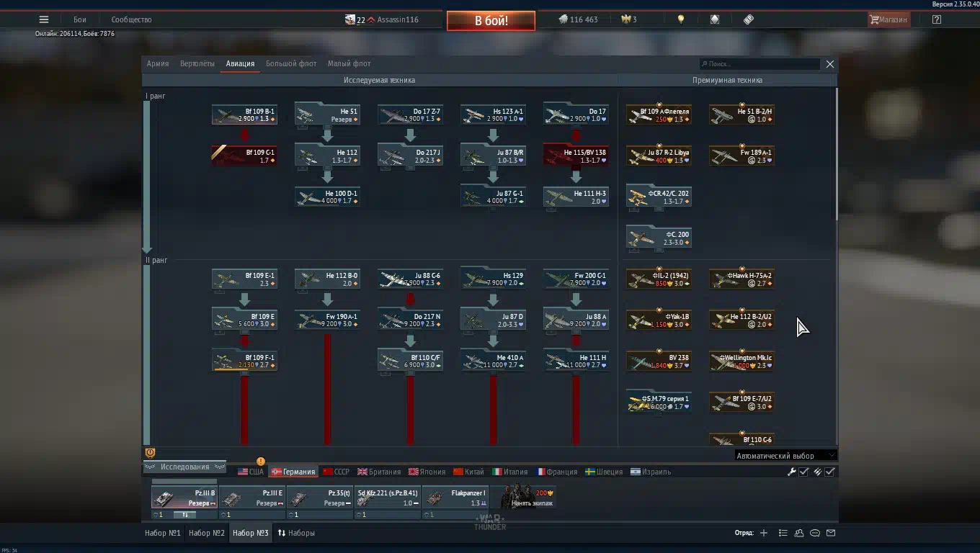The height and width of the screenshot is (553, 980).
Task: Open player profile Assassin116
Action: click(x=397, y=20)
